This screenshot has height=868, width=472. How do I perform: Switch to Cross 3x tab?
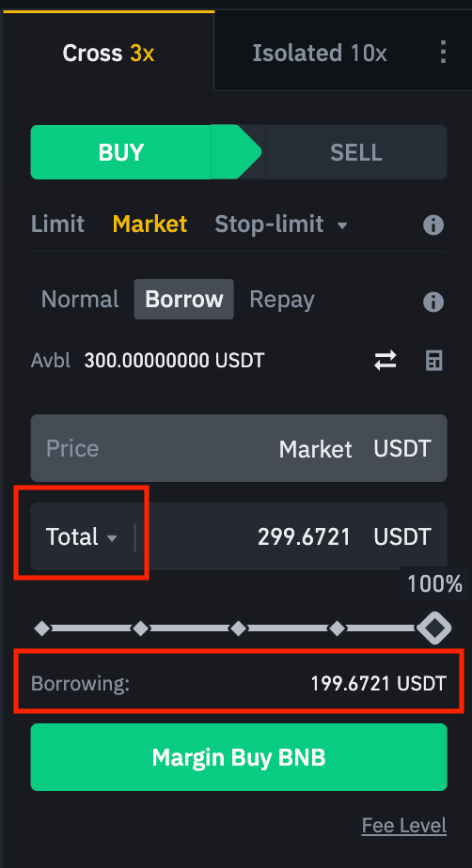(108, 54)
